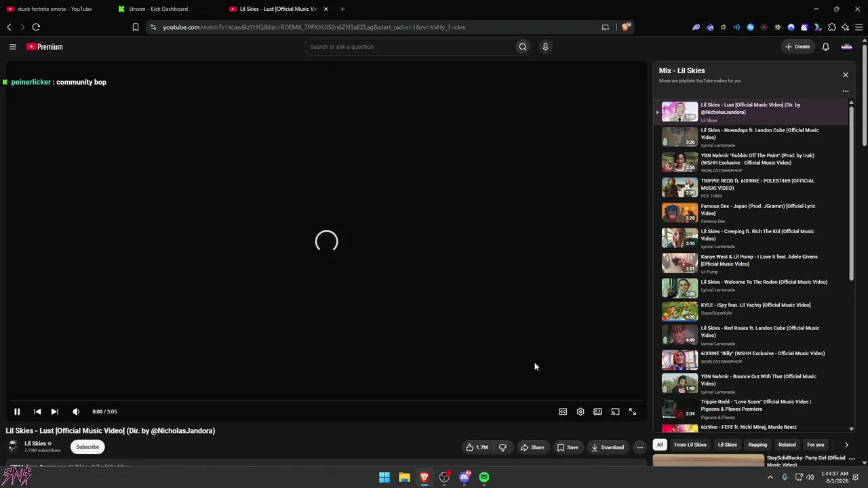
Task: Open the browser main menu
Action: 859,27
